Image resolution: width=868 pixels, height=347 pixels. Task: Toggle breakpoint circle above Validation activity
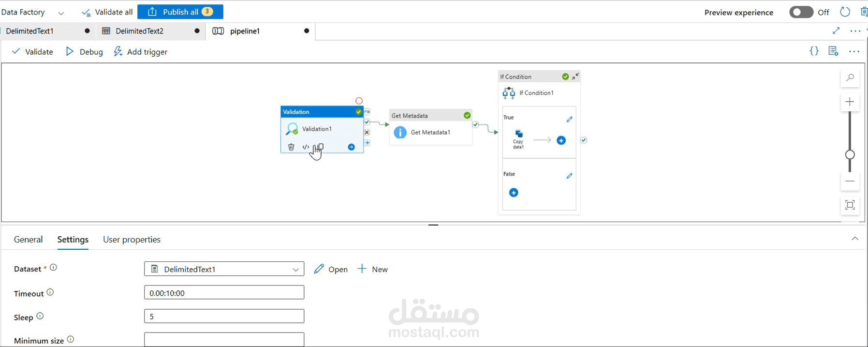359,101
